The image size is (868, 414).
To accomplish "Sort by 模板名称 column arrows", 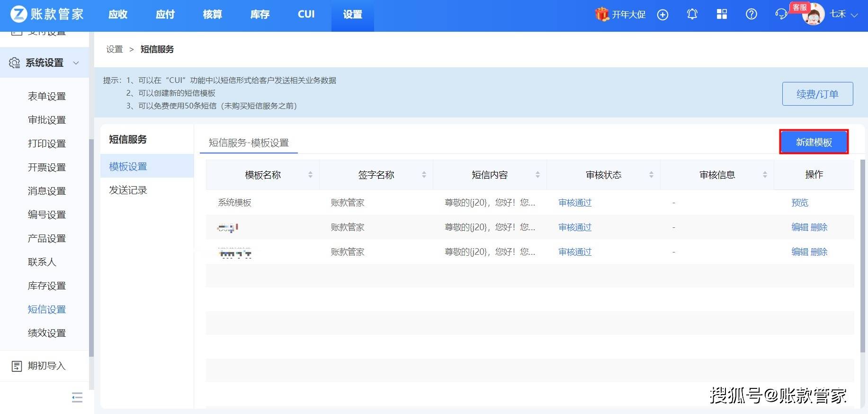I will point(310,175).
